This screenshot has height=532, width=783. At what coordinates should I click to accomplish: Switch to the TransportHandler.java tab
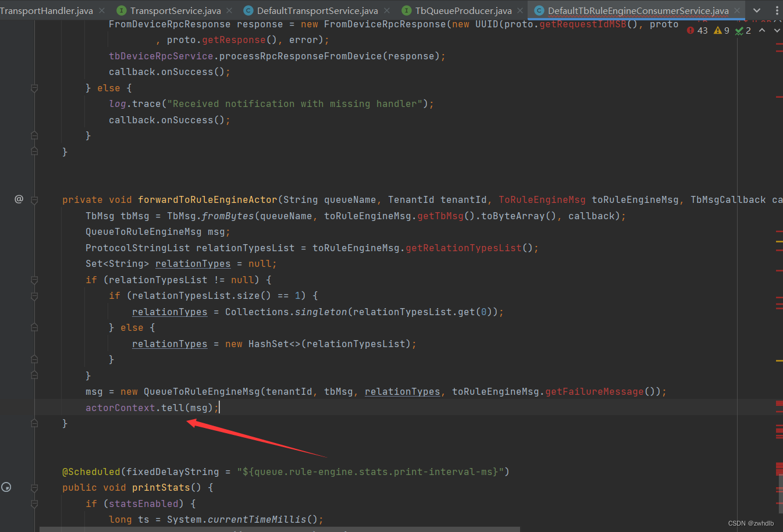46,10
